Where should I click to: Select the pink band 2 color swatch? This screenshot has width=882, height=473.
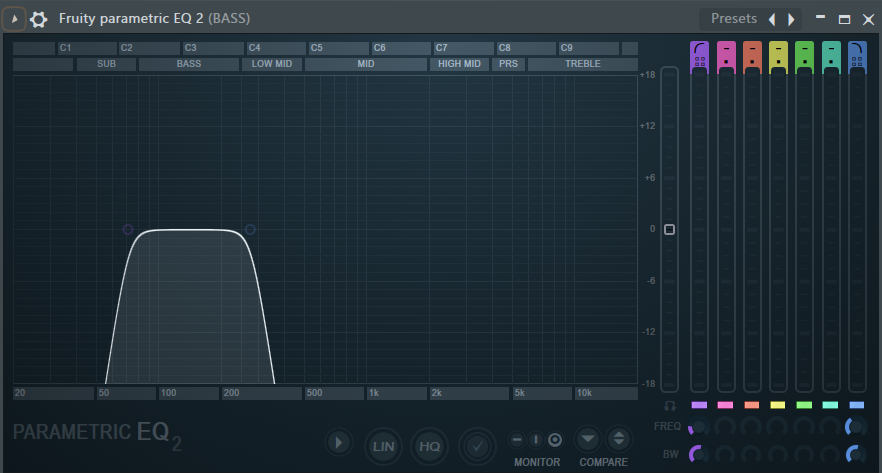726,405
